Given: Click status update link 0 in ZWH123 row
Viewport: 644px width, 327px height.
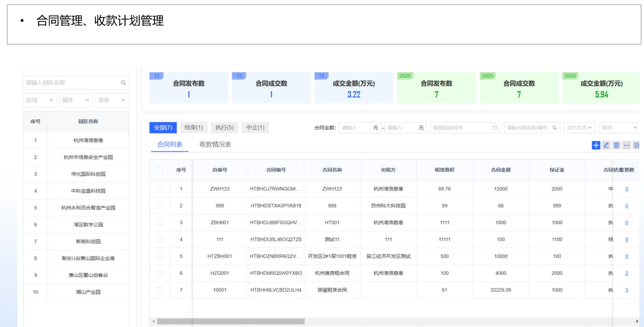Looking at the screenshot, I should pyautogui.click(x=627, y=189).
